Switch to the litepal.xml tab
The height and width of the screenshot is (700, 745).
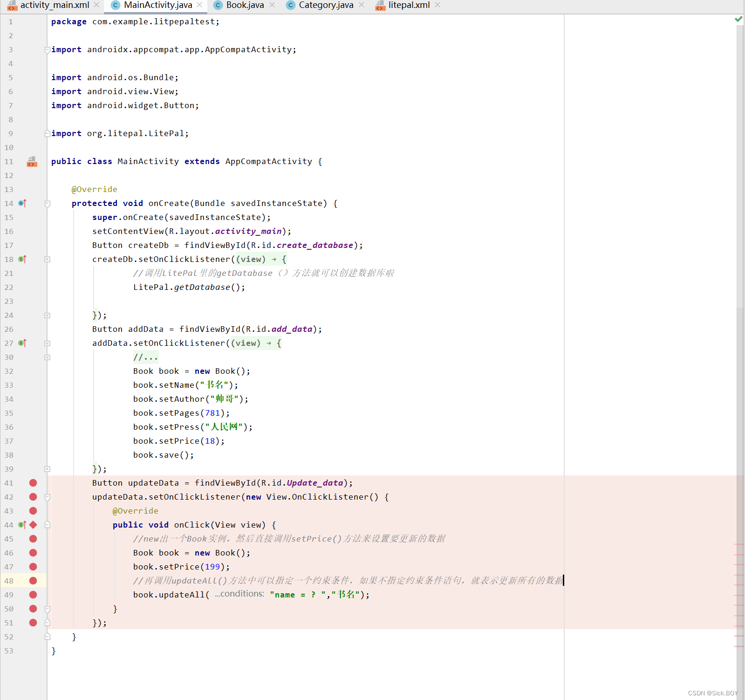click(409, 5)
